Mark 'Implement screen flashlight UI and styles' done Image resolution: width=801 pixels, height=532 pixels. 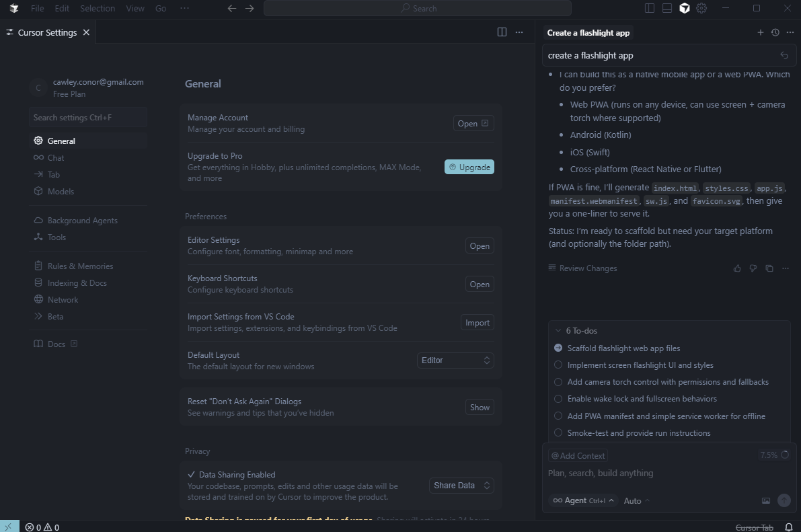[558, 365]
